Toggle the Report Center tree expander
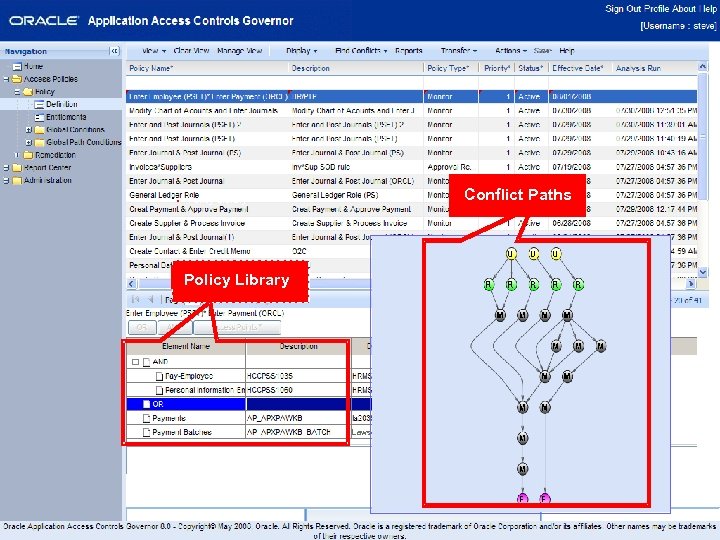720x540 pixels. coord(6,168)
